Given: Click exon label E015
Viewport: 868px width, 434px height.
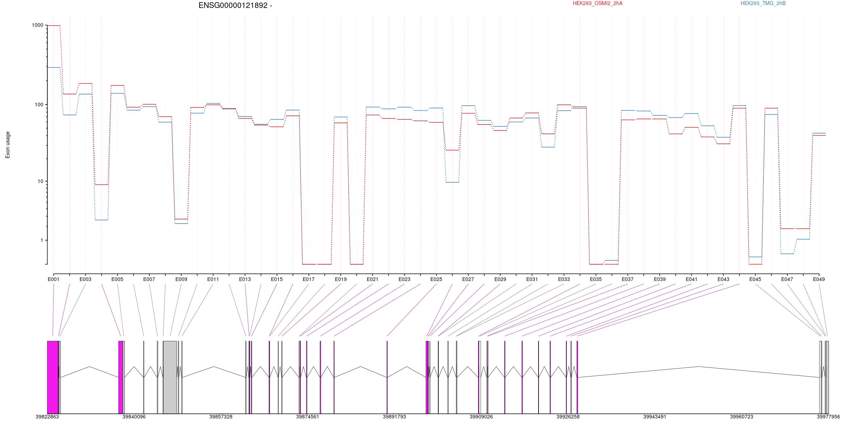Looking at the screenshot, I should (x=277, y=279).
